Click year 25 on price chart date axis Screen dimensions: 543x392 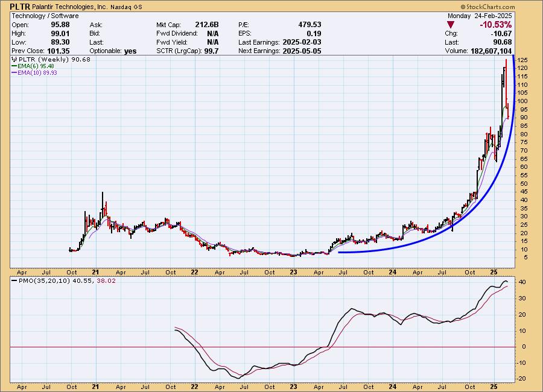pyautogui.click(x=494, y=272)
